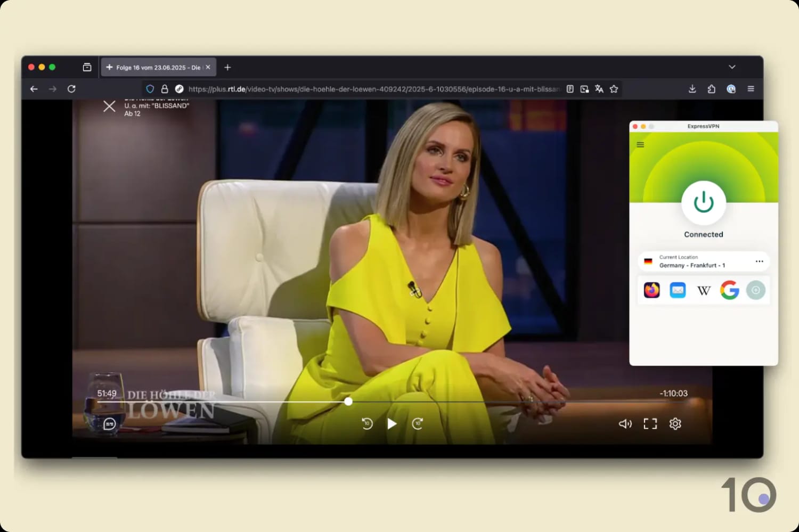This screenshot has height=532, width=799.
Task: Enter fullscreen mode in the player
Action: click(x=650, y=423)
